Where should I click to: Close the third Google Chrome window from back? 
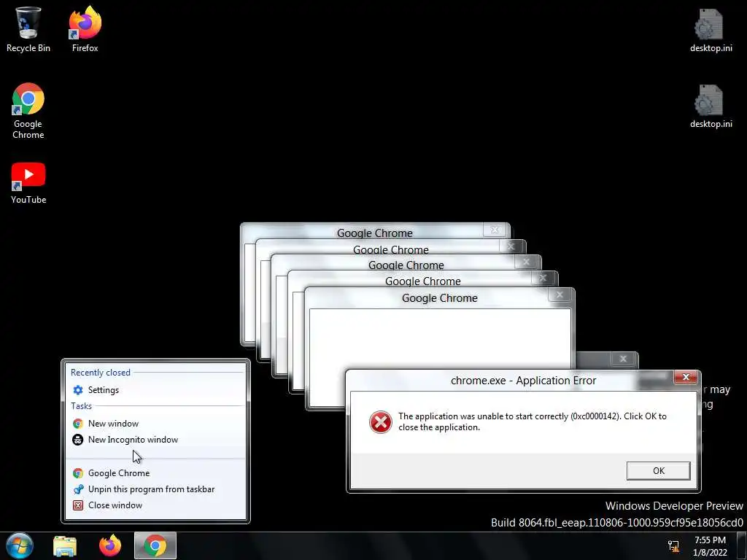click(526, 262)
